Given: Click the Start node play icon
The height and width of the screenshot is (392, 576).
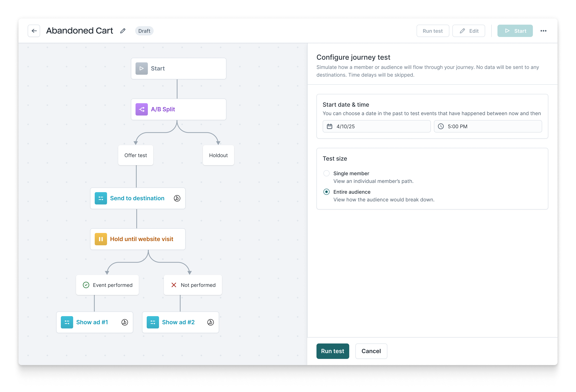Looking at the screenshot, I should pos(141,68).
